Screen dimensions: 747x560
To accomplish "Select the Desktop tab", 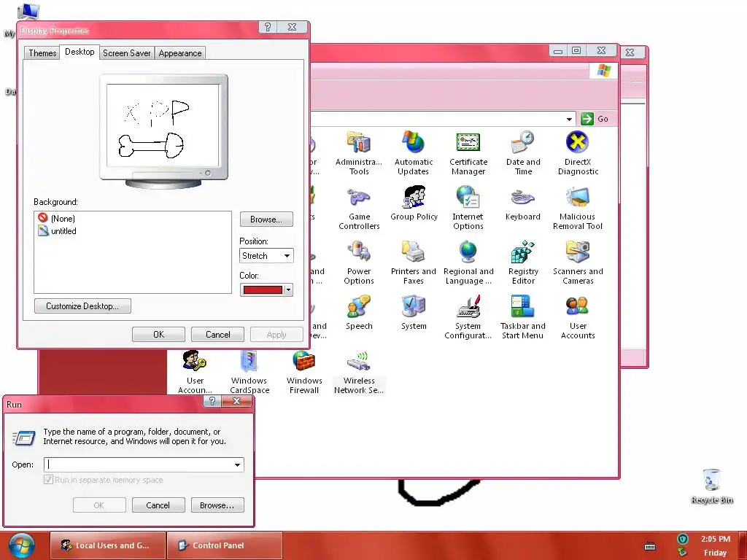I will pyautogui.click(x=80, y=52).
